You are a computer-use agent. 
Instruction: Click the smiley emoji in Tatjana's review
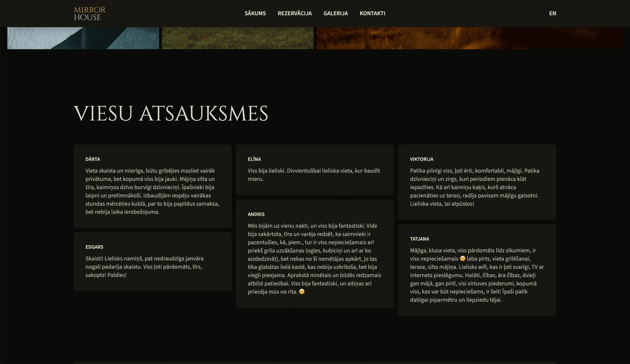pos(462,258)
